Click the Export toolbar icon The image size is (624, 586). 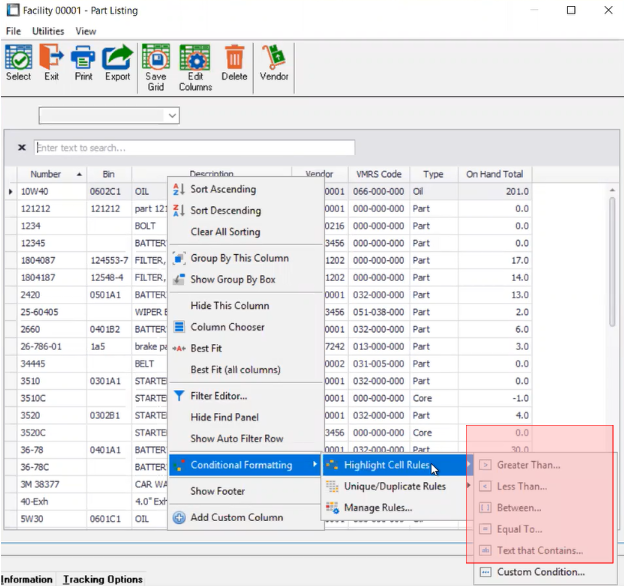point(117,62)
